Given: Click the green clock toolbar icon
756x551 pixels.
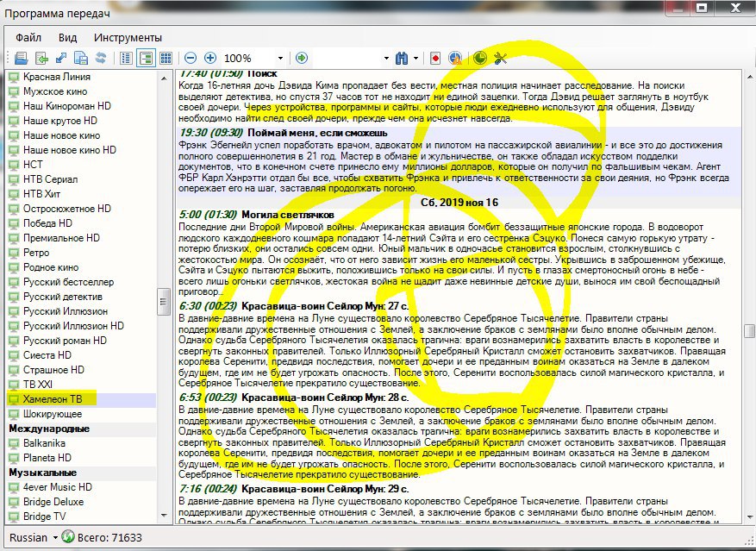Looking at the screenshot, I should [x=480, y=58].
